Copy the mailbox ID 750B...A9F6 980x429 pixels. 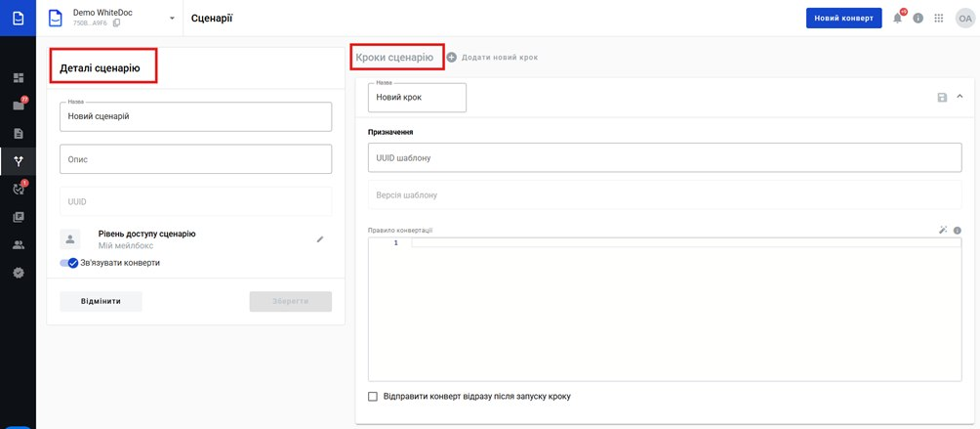116,23
